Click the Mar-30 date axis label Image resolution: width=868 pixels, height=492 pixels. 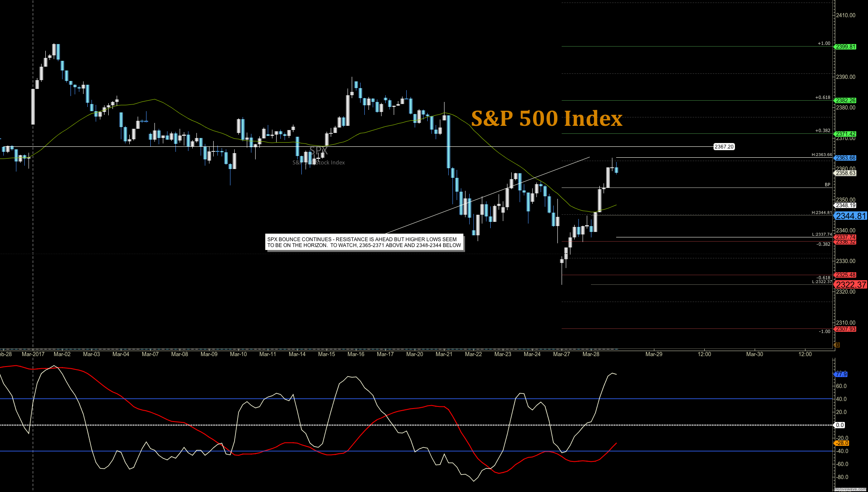point(755,354)
